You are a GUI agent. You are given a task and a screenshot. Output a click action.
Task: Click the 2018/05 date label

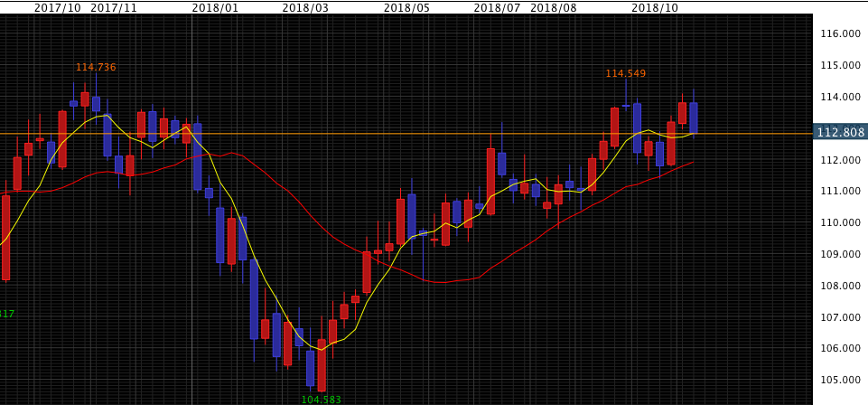(408, 8)
